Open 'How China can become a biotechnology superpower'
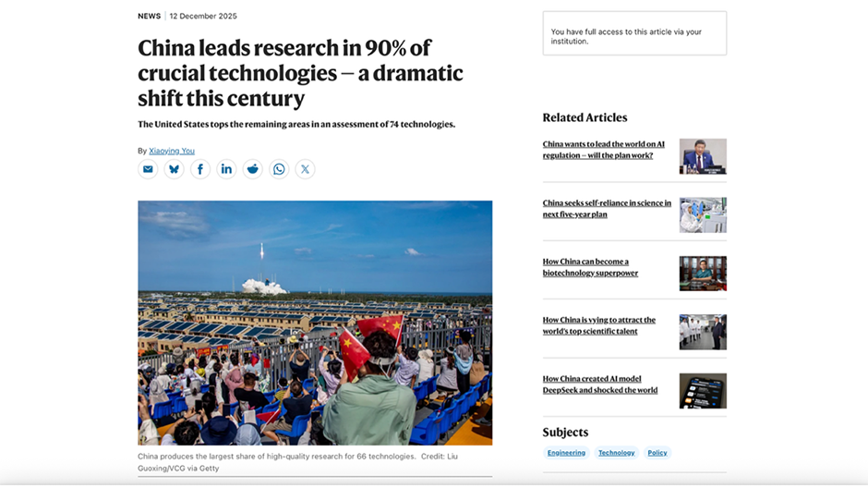The image size is (868, 488). pyautogui.click(x=590, y=267)
